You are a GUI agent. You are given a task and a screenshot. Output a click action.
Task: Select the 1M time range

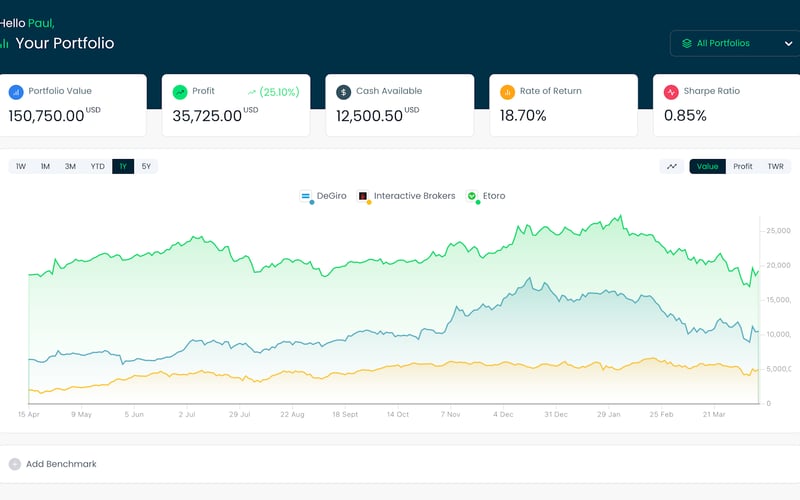[x=45, y=166]
